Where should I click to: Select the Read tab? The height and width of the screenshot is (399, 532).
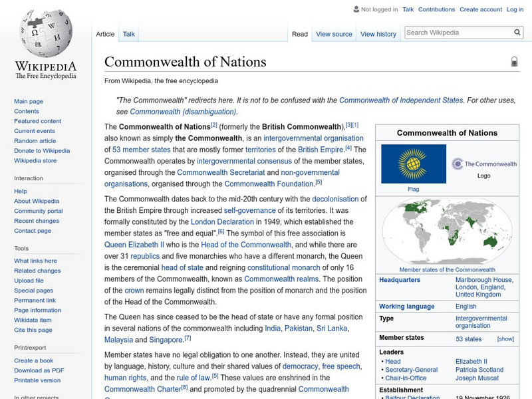pos(300,34)
